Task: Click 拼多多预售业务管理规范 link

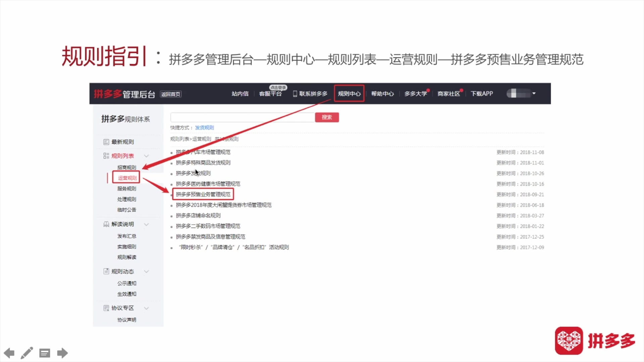Action: (203, 194)
